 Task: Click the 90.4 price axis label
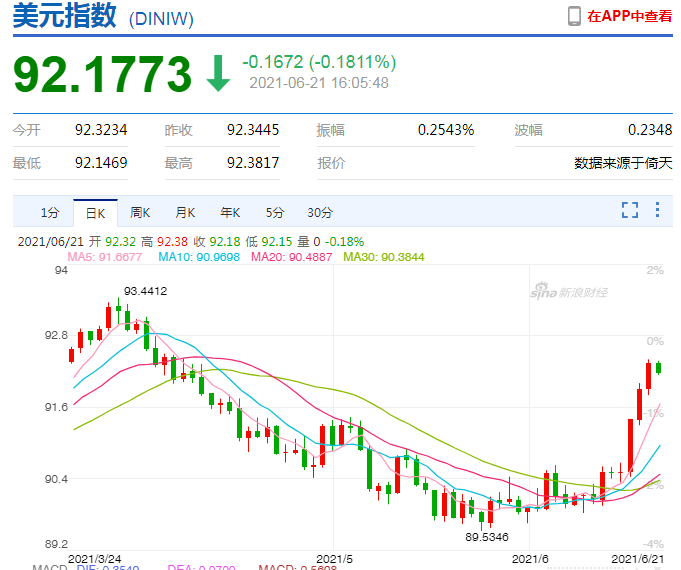point(56,479)
